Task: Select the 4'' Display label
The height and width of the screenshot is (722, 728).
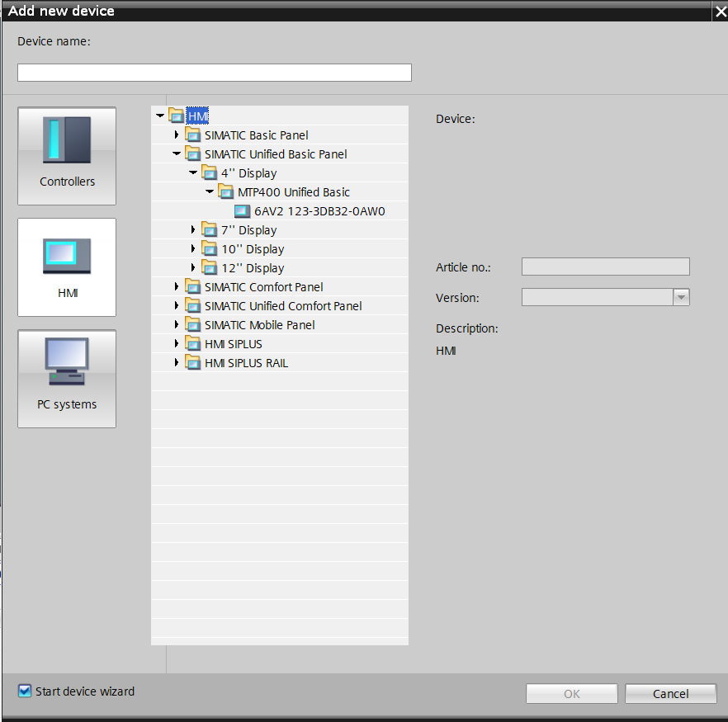Action: (x=249, y=173)
